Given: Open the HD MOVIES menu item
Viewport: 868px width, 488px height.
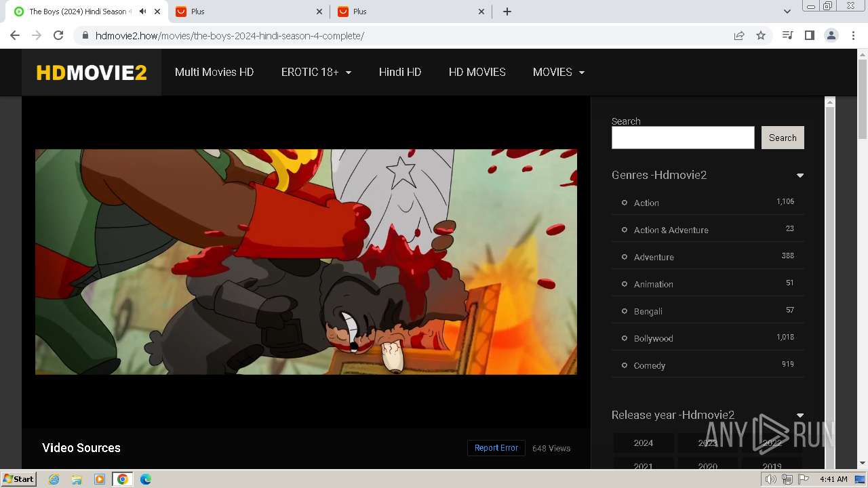Looking at the screenshot, I should click(477, 72).
